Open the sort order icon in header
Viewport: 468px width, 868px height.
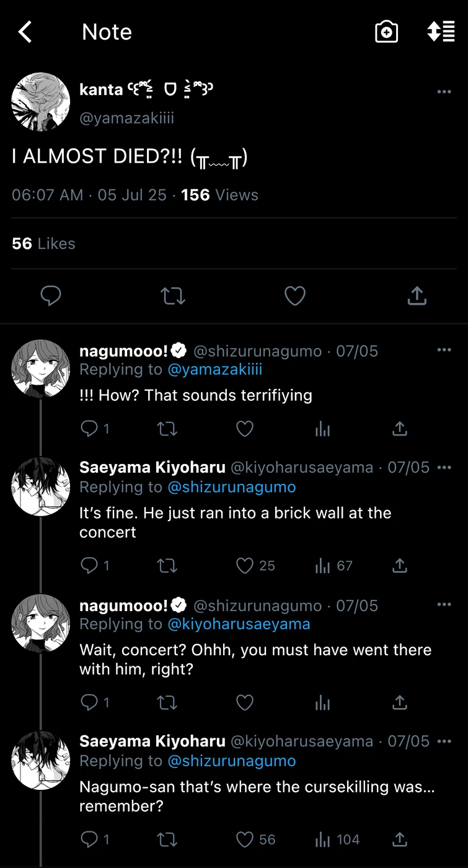pyautogui.click(x=441, y=32)
